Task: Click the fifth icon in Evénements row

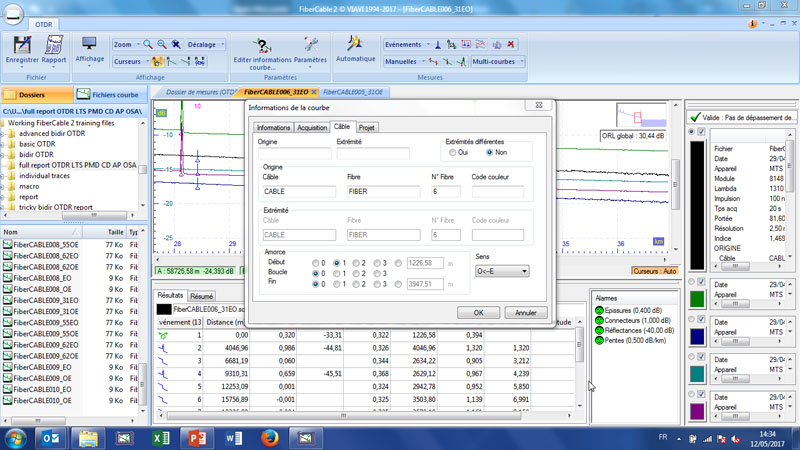Action: coord(496,44)
